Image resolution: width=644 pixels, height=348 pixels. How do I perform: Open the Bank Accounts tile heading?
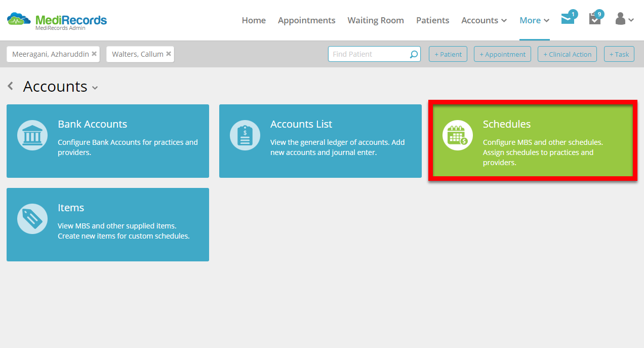[x=92, y=124]
